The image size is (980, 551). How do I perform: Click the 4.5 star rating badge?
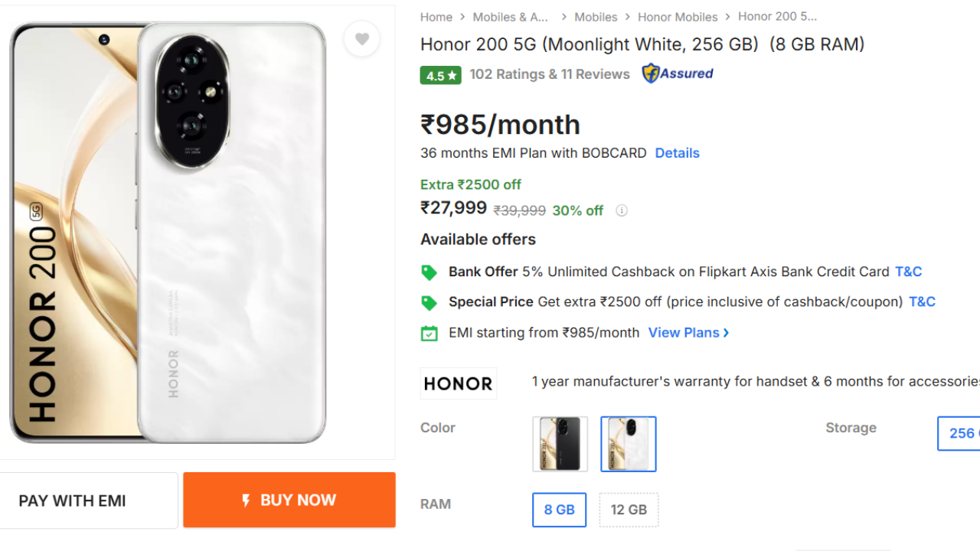440,75
